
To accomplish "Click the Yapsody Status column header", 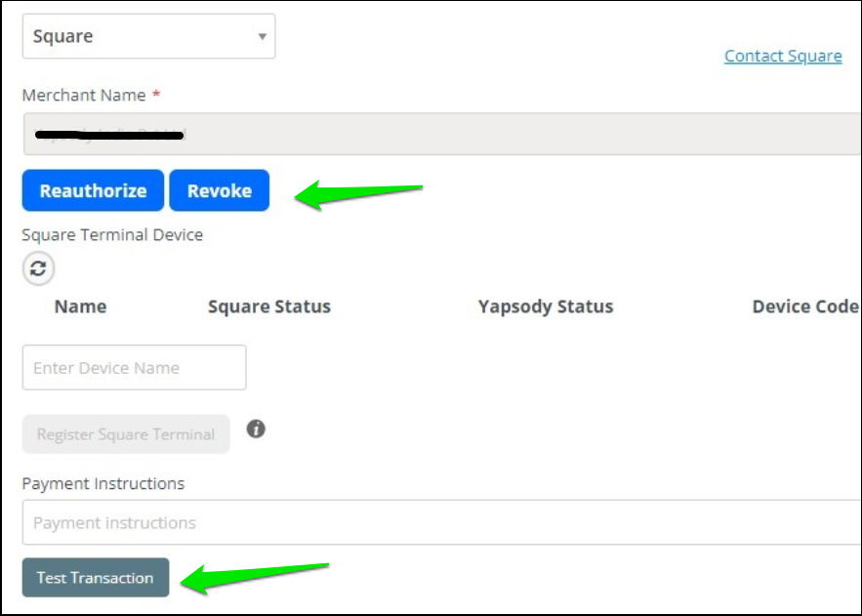I will pyautogui.click(x=546, y=307).
